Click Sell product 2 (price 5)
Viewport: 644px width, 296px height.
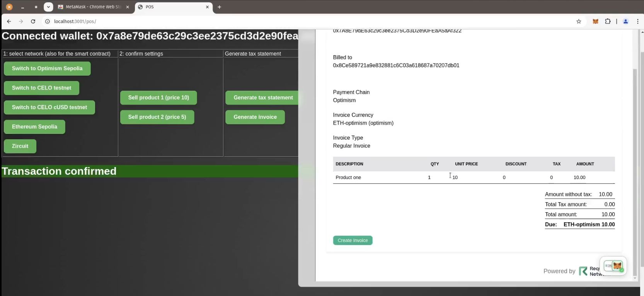point(157,117)
